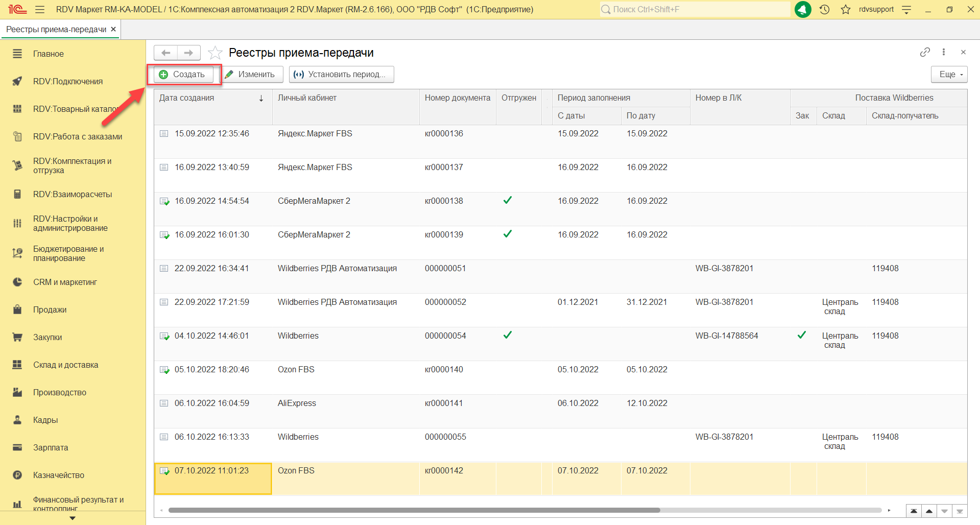Click the Установить период button

pyautogui.click(x=341, y=74)
